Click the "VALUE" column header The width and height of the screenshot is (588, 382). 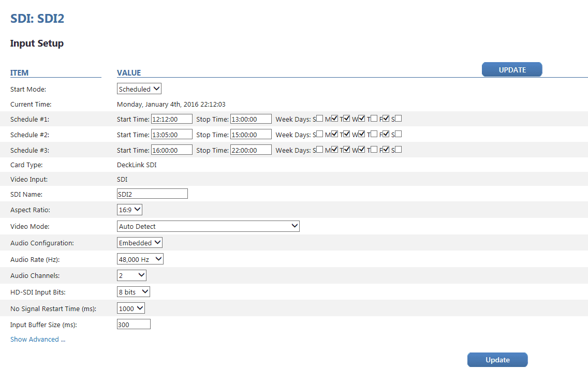point(129,73)
